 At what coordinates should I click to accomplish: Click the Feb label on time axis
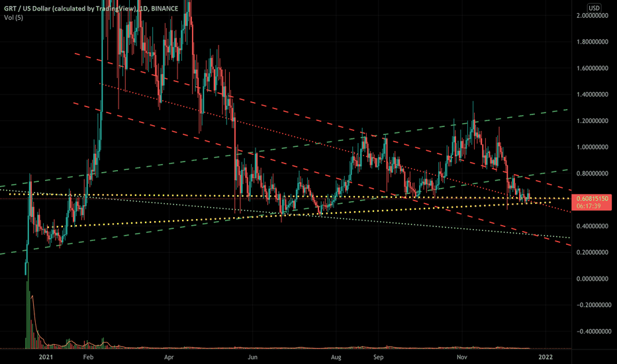(x=88, y=357)
